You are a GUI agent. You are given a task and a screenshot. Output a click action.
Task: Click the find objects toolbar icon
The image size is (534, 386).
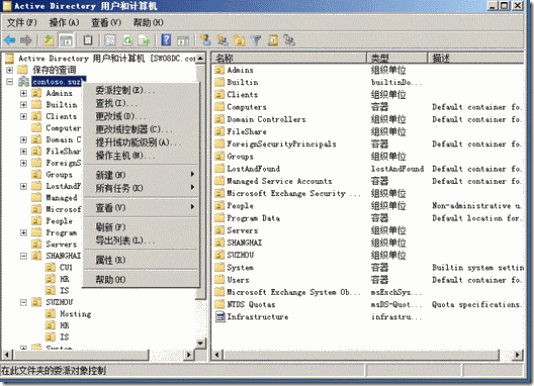point(273,40)
